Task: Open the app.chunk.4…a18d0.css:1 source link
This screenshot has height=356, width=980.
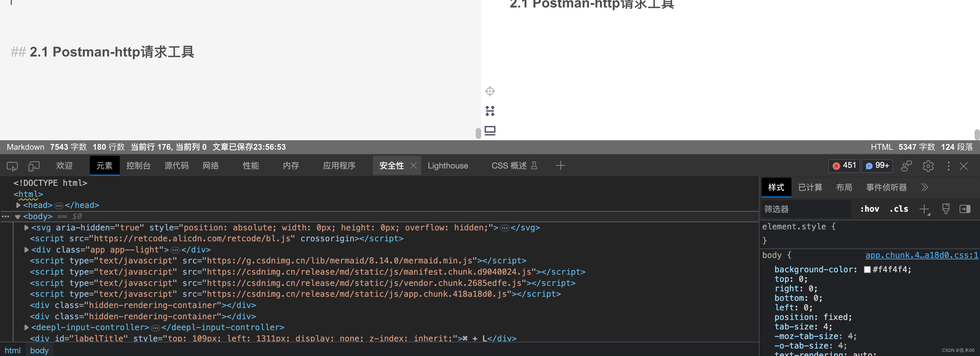Action: (921, 255)
